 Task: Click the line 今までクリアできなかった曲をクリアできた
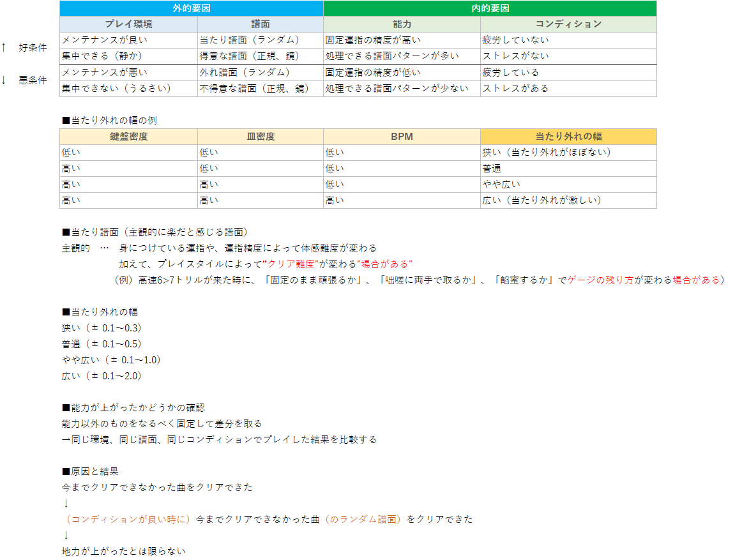click(x=157, y=487)
